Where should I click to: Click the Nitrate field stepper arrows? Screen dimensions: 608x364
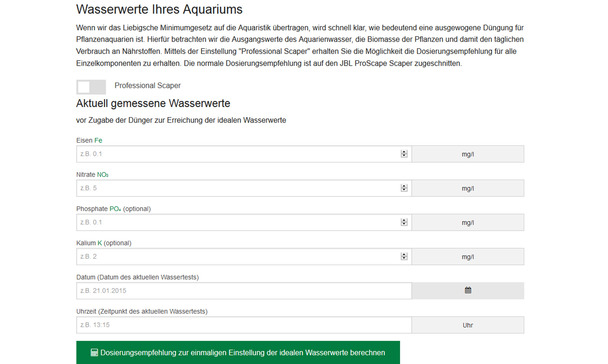coord(404,188)
